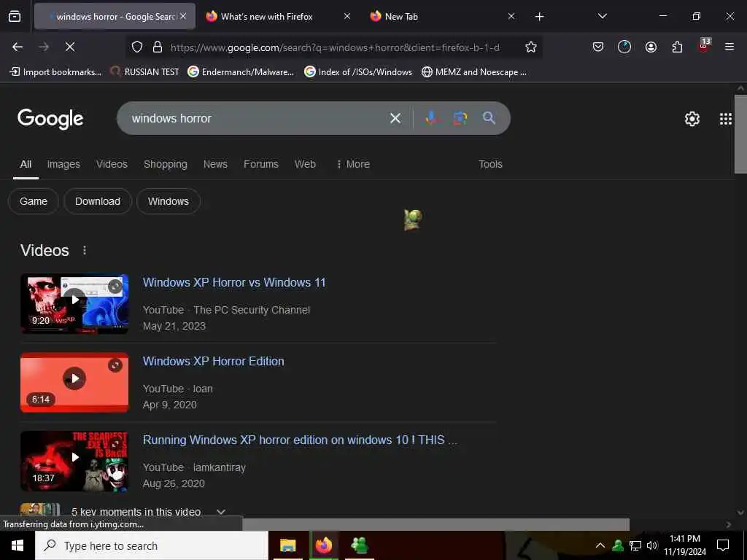Click the Windows taskbar search box
Image resolution: width=747 pixels, height=560 pixels.
[152, 545]
